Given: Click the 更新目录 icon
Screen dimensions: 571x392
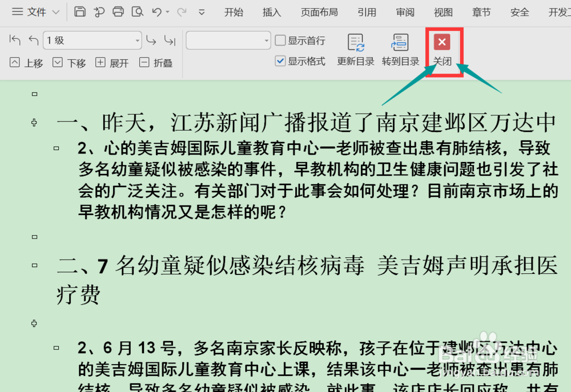Looking at the screenshot, I should [x=356, y=50].
